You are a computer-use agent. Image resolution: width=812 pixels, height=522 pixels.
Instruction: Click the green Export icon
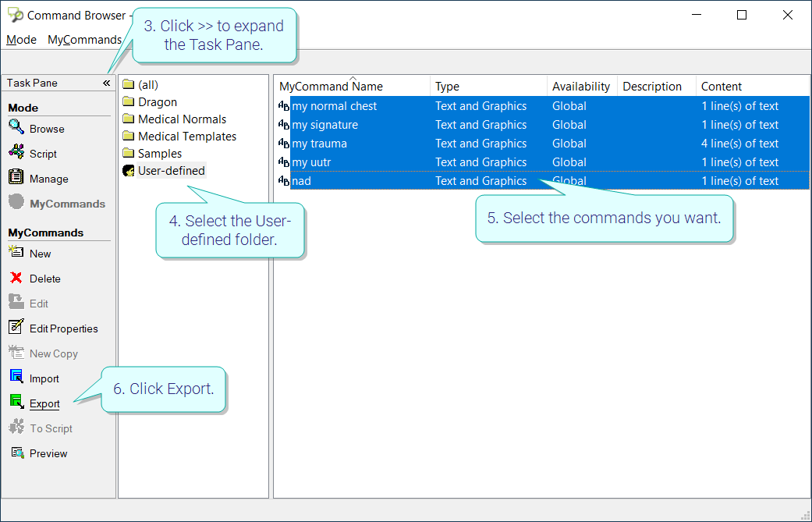[16, 401]
